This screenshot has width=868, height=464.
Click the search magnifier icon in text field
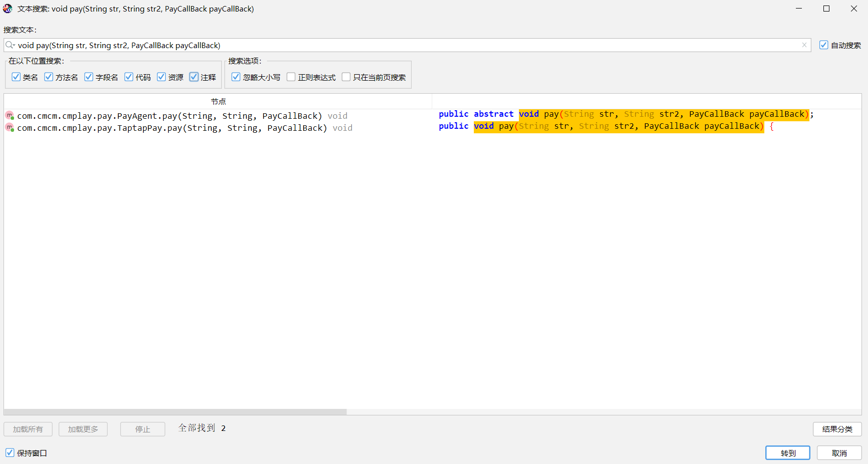point(10,45)
